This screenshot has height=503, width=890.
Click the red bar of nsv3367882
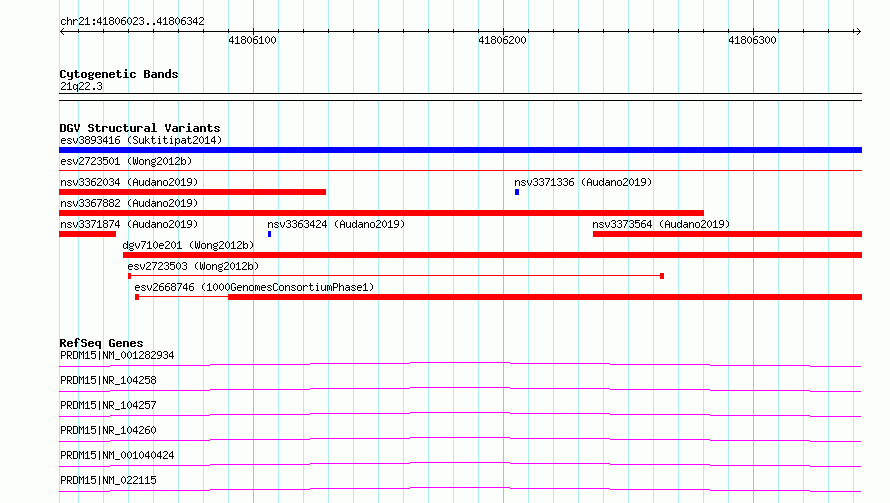point(381,213)
